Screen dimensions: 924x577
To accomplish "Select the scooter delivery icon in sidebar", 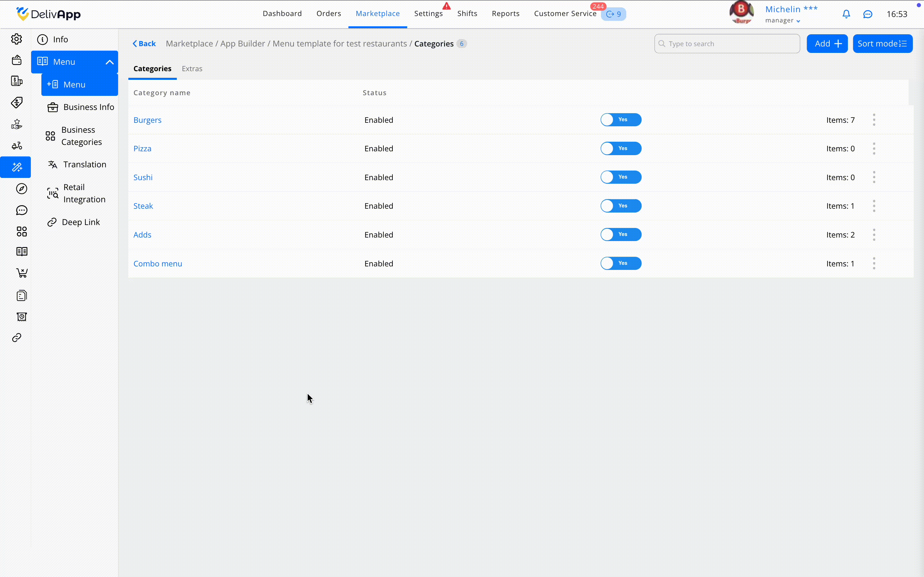I will (x=16, y=146).
